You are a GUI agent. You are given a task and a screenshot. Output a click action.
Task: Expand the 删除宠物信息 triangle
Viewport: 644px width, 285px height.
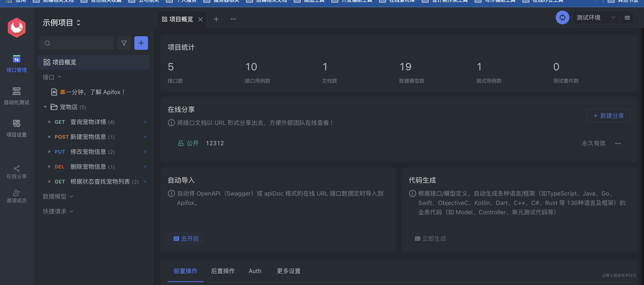pyautogui.click(x=49, y=167)
